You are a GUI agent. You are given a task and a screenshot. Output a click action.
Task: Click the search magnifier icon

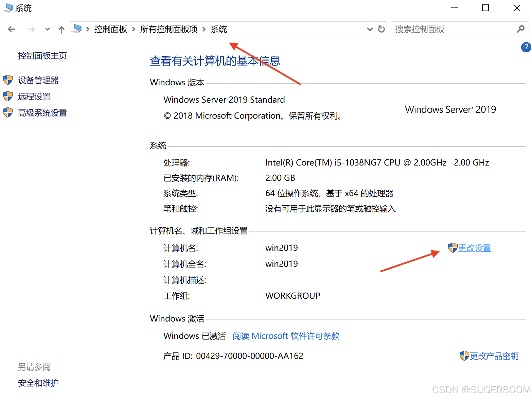tap(520, 29)
